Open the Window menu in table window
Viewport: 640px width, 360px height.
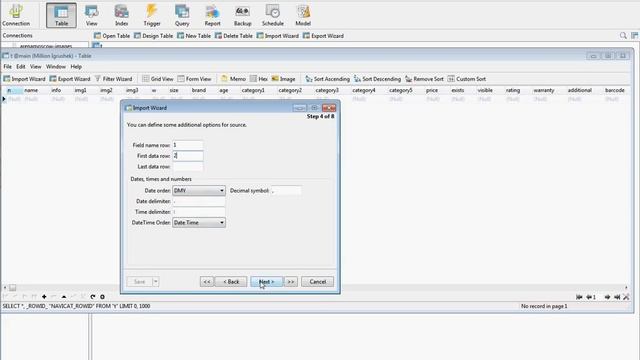pyautogui.click(x=56, y=67)
